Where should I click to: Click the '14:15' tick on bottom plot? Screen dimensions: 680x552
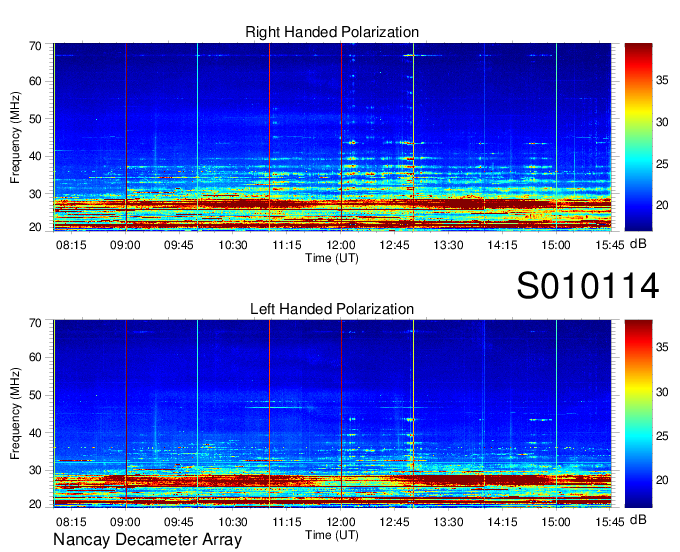pos(502,522)
